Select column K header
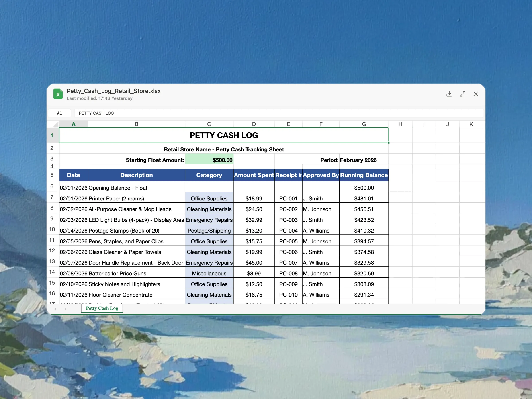This screenshot has height=399, width=532. coord(471,124)
